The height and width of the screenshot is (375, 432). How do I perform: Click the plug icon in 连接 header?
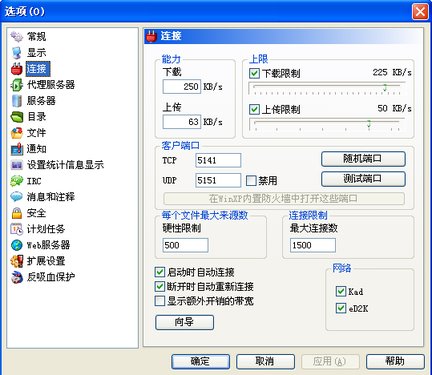pos(152,36)
